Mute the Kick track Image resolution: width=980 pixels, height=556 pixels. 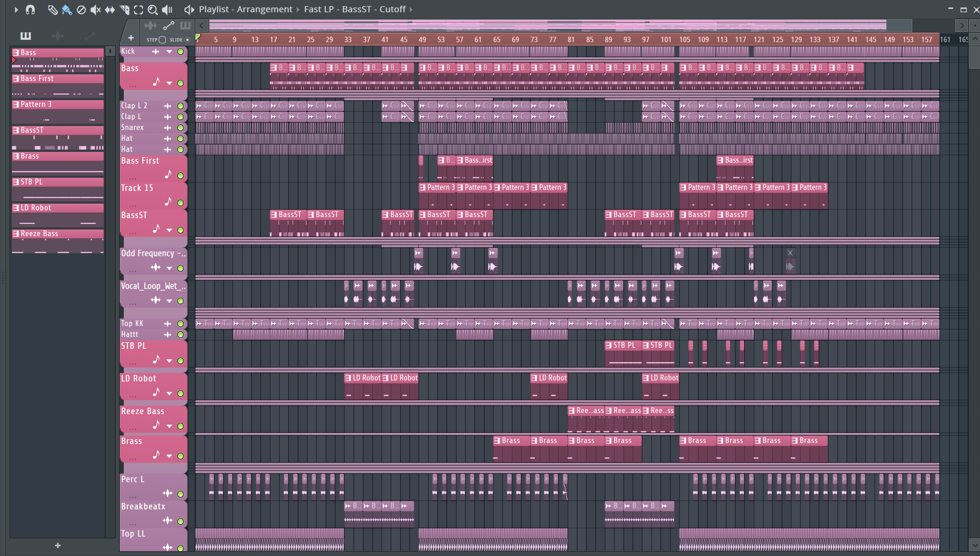[181, 52]
